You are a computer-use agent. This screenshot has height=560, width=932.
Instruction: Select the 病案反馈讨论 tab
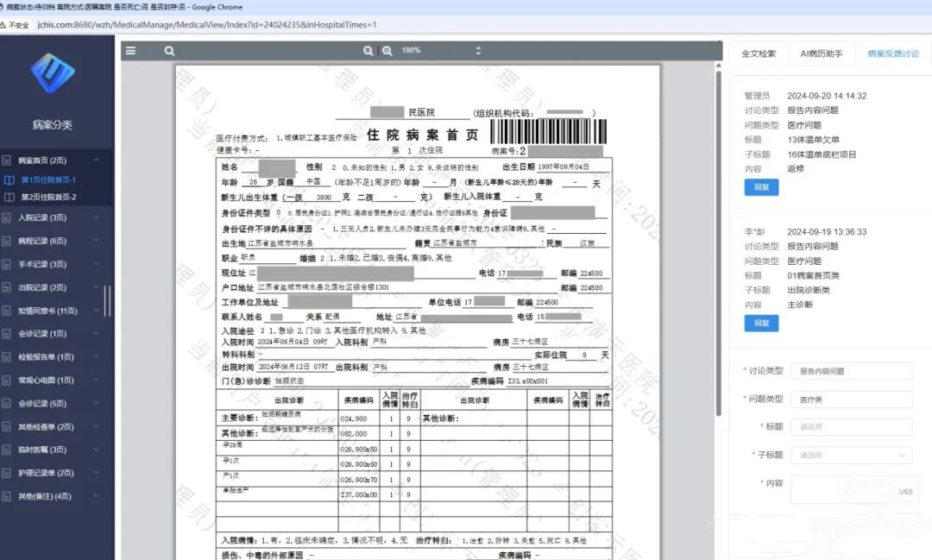[893, 53]
